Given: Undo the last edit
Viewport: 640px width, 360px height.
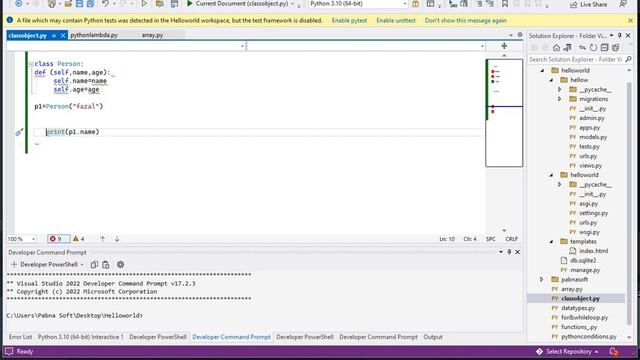Looking at the screenshot, I should pyautogui.click(x=105, y=4).
